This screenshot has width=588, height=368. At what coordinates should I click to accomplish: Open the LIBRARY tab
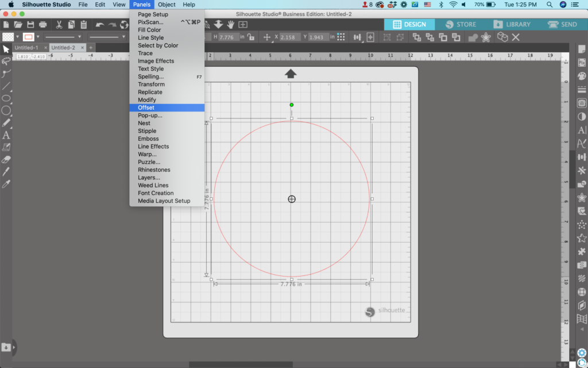point(512,24)
